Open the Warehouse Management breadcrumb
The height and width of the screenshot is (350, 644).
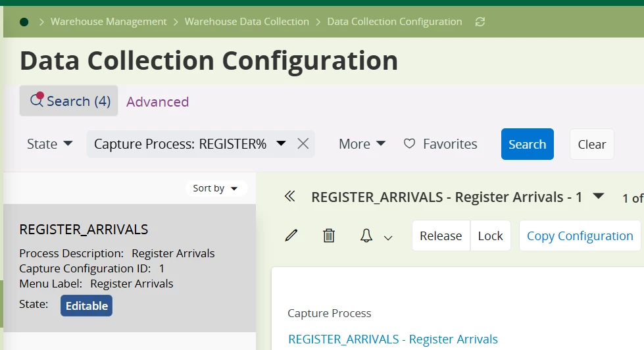[109, 22]
